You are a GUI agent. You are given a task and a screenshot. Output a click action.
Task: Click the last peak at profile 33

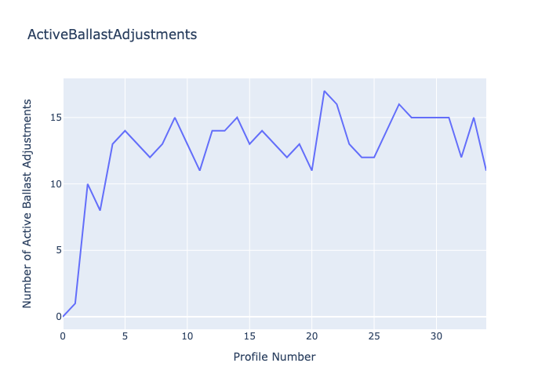(474, 118)
